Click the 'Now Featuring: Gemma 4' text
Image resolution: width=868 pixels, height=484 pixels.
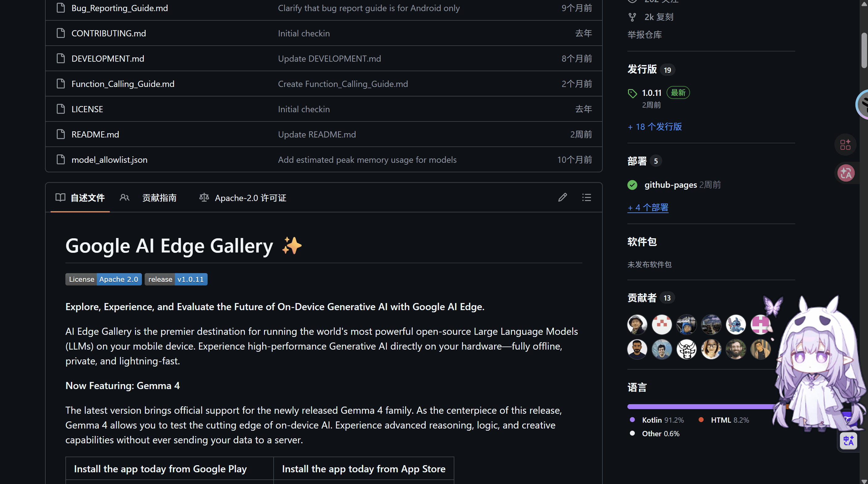[123, 386]
